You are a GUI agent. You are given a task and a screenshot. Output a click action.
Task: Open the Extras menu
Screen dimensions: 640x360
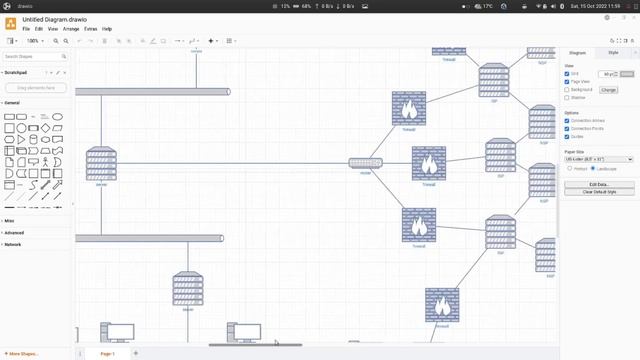pyautogui.click(x=91, y=29)
